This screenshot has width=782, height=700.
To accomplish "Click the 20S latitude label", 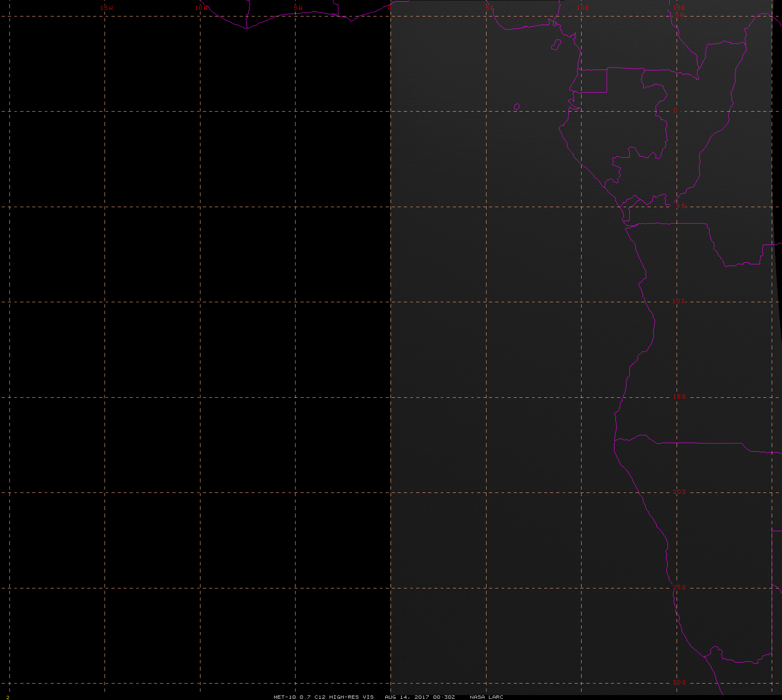I will 680,492.
